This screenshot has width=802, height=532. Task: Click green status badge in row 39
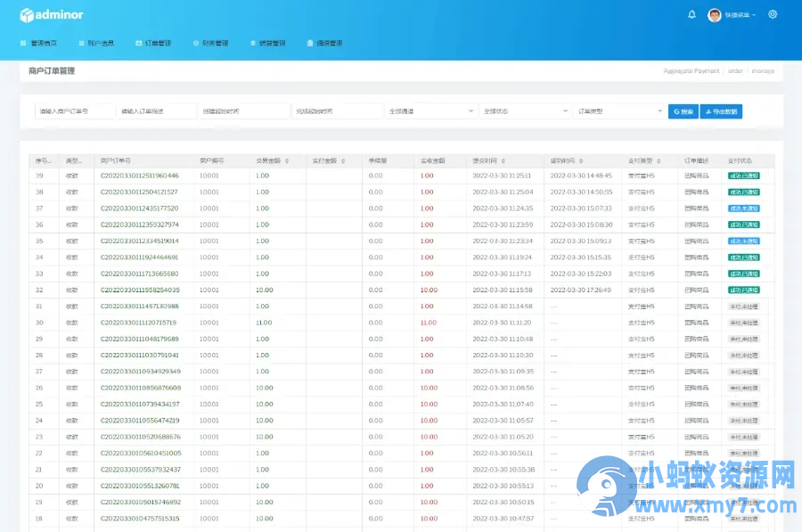[x=744, y=176]
